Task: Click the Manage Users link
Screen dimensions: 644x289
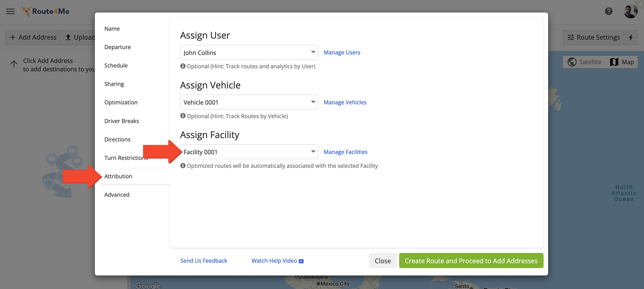Action: (x=342, y=53)
